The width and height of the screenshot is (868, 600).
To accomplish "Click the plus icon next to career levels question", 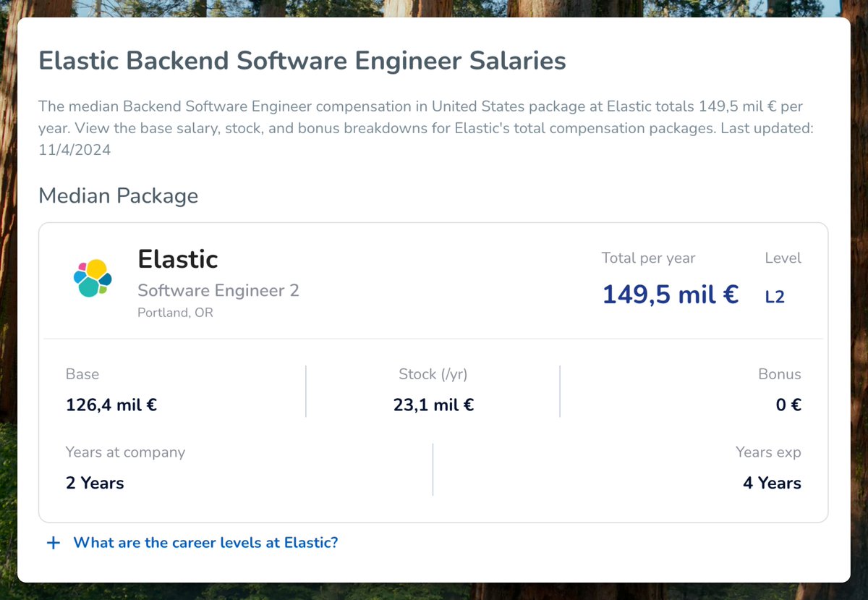I will click(x=53, y=542).
